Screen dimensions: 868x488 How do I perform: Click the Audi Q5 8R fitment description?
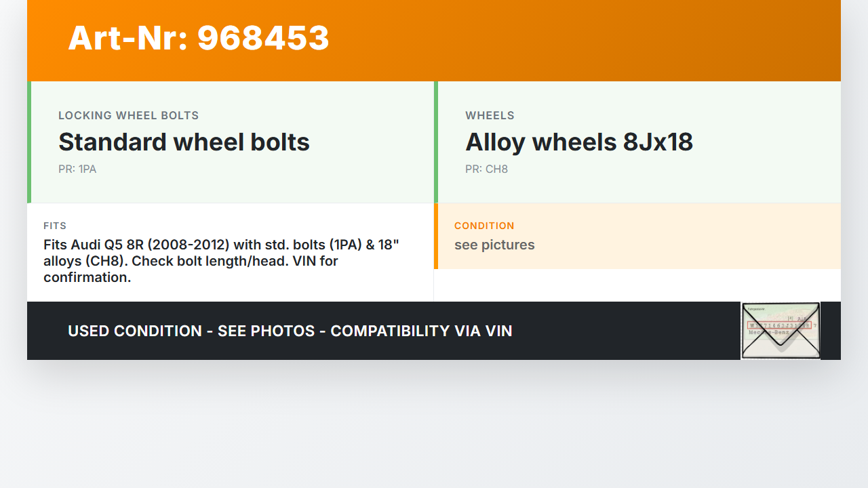click(x=221, y=261)
